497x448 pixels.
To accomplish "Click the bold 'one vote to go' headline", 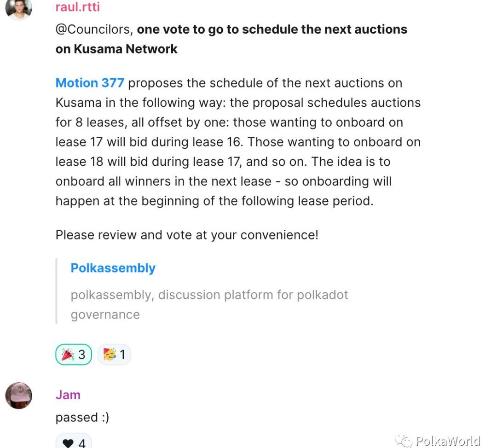I will (272, 29).
